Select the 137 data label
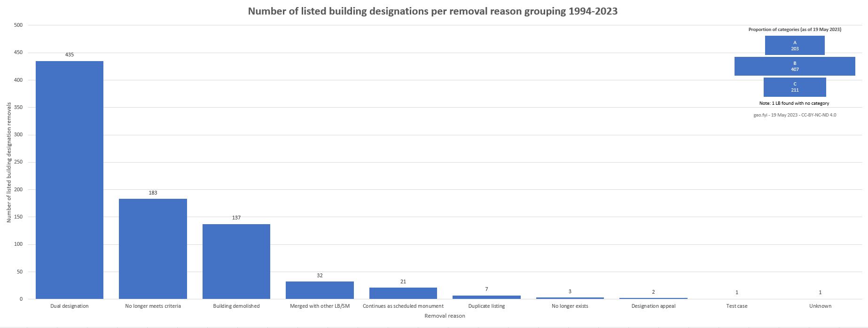 (x=236, y=218)
